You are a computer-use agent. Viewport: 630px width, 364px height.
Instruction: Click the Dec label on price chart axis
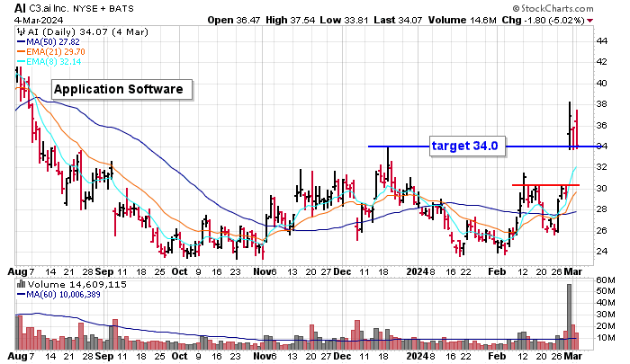(x=342, y=271)
